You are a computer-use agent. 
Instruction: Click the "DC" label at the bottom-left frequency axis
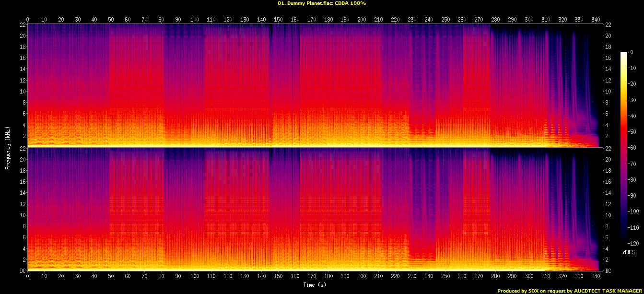[x=21, y=271]
